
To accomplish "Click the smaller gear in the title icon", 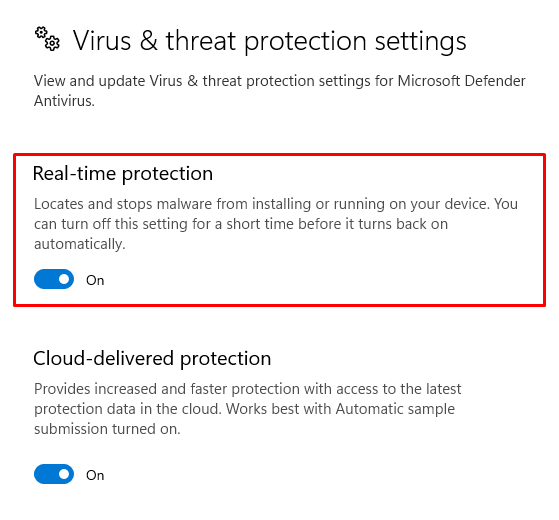I will coord(41,33).
